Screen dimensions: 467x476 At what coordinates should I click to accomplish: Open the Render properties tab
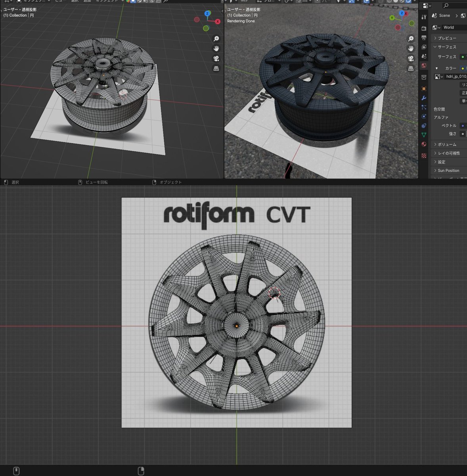424,28
